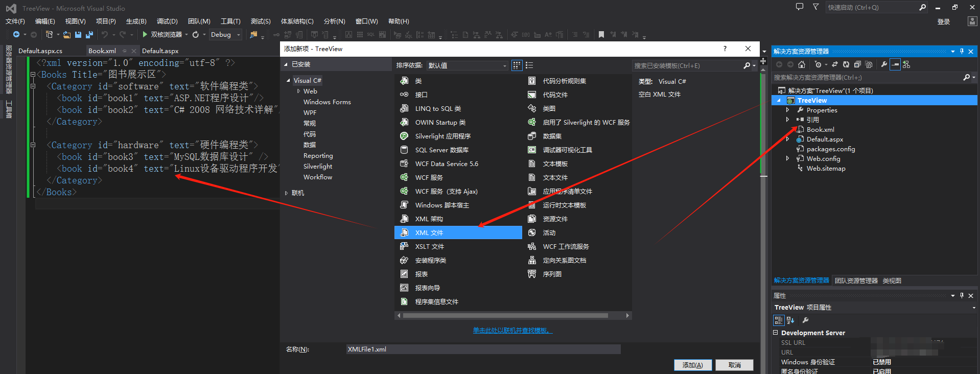Click the Collapse All icon in Solution Explorer
This screenshot has height=374, width=980.
pyautogui.click(x=857, y=64)
